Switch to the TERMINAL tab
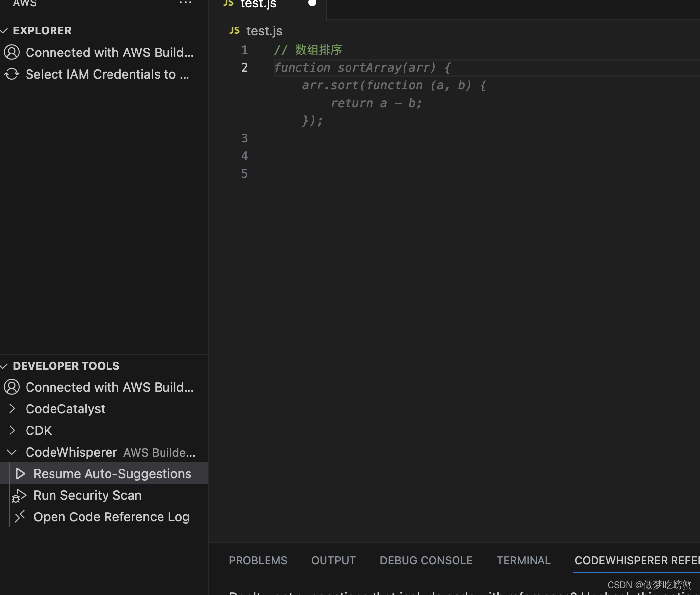Image resolution: width=700 pixels, height=595 pixels. 523,560
